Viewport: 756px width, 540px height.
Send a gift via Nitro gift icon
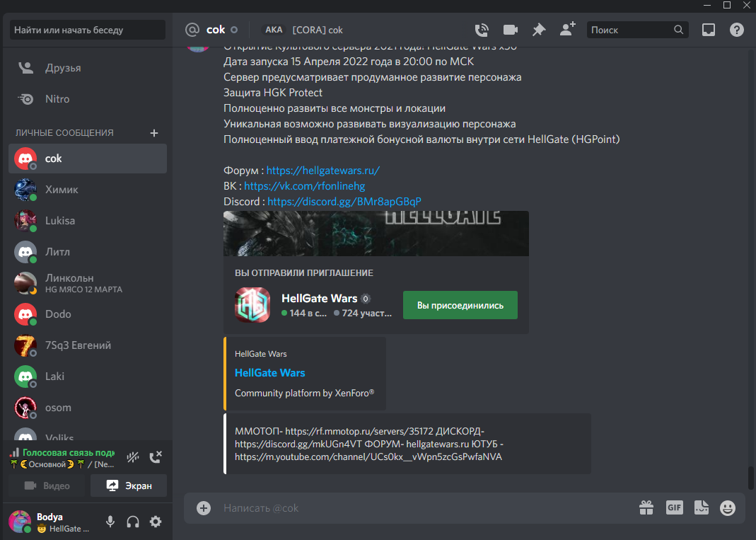(x=646, y=507)
